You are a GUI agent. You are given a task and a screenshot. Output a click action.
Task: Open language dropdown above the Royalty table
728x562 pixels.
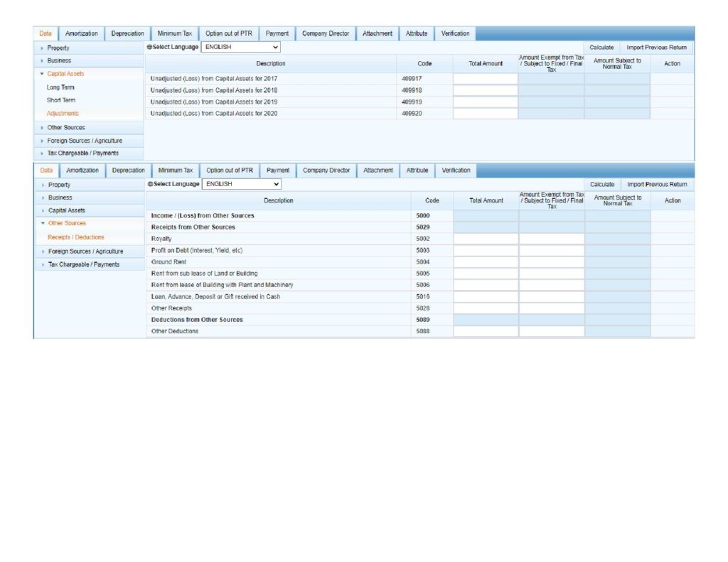242,184
